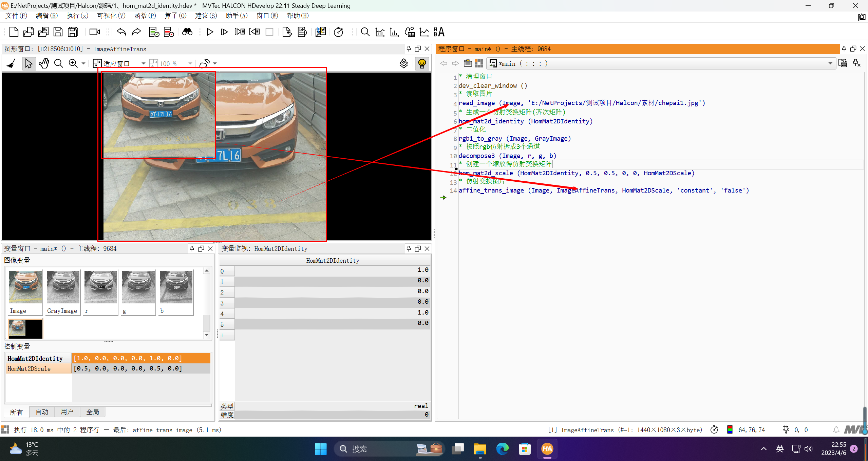
Task: Select the hand pan tool
Action: (44, 63)
